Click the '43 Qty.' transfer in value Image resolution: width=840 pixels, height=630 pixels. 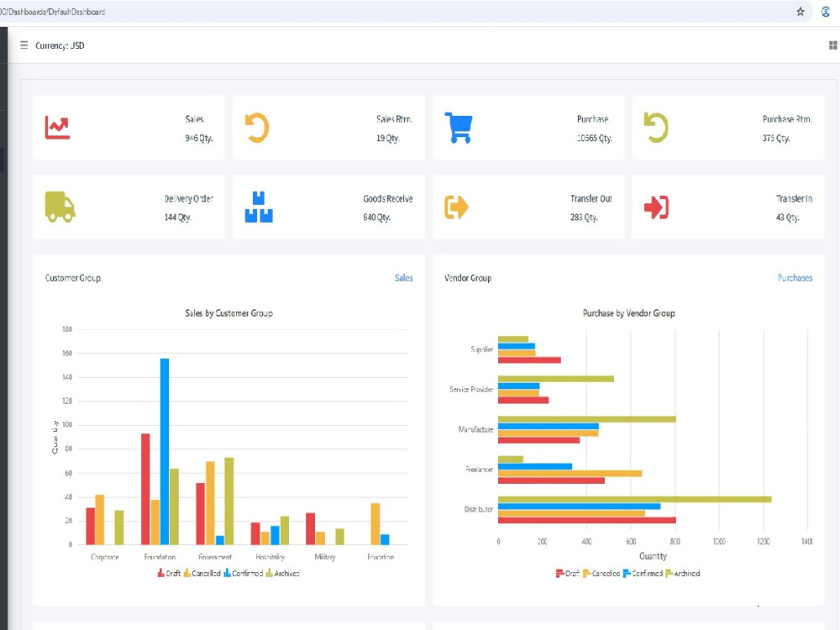point(788,217)
